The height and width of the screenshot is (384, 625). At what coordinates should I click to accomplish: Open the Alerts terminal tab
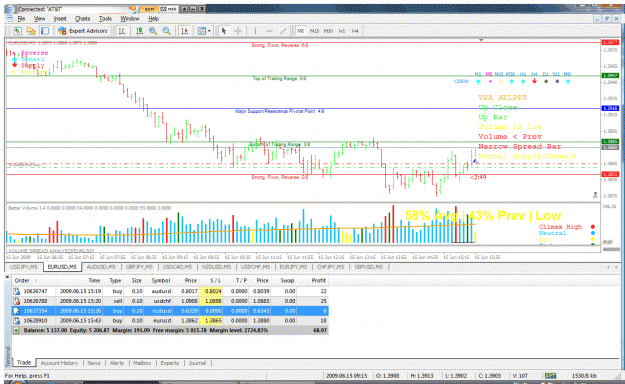tap(117, 363)
